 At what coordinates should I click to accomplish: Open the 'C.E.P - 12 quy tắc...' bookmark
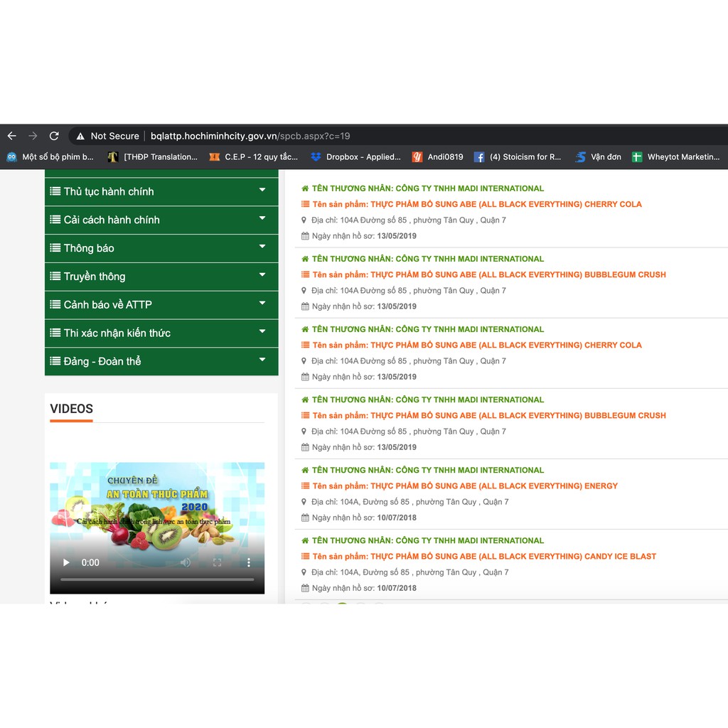tap(254, 157)
